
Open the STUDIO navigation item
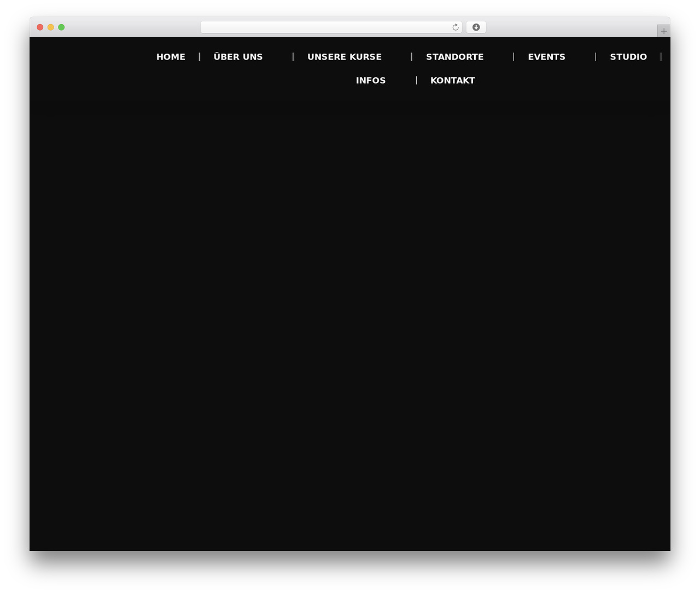click(628, 57)
